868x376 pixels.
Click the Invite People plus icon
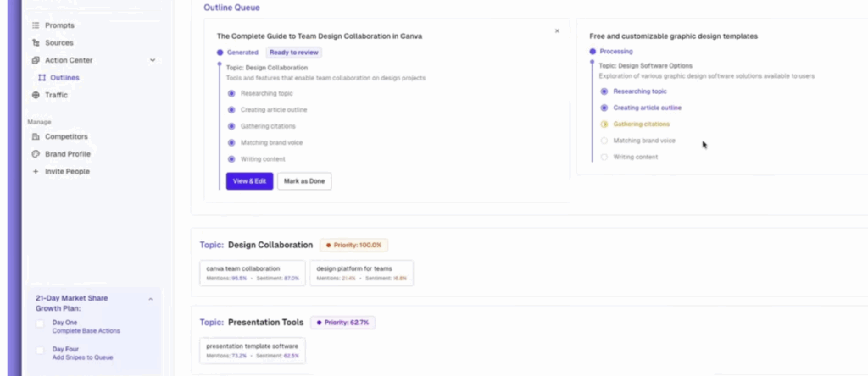pyautogui.click(x=36, y=171)
